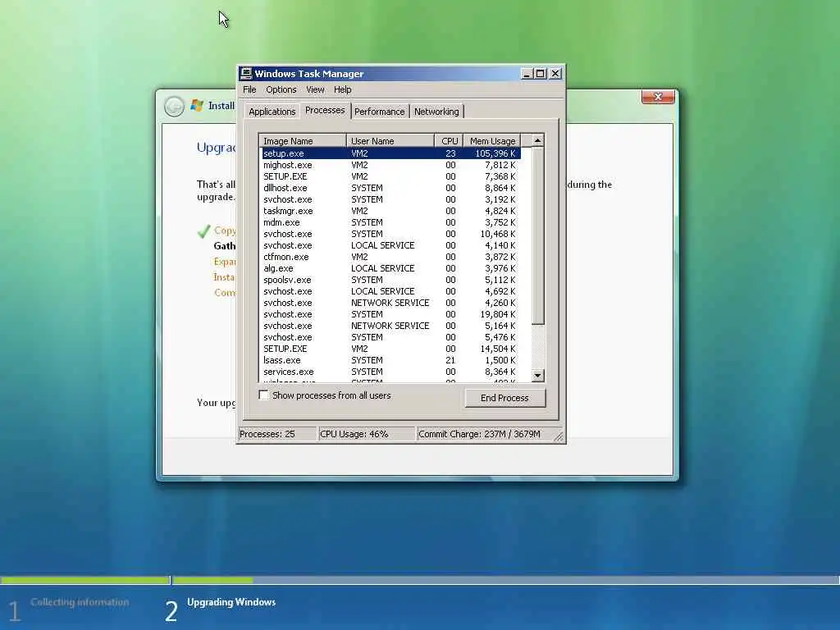Select svchost.exe using 19,804 K

point(390,314)
